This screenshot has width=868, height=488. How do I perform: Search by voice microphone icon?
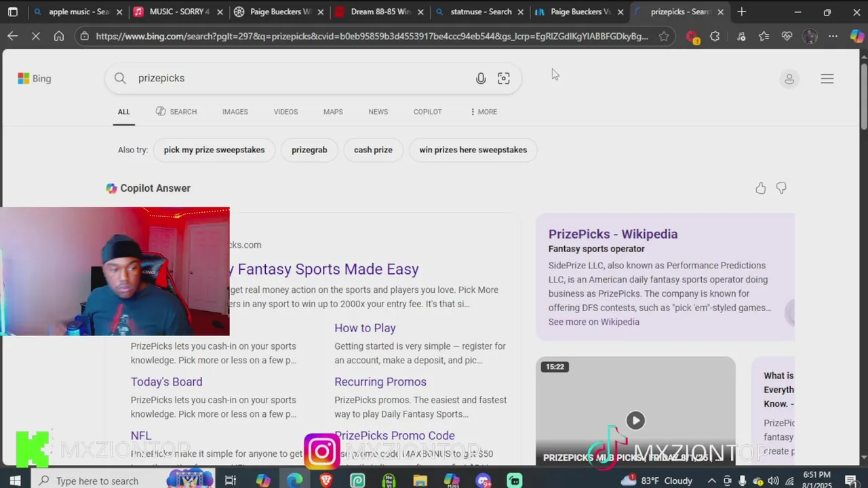click(481, 79)
